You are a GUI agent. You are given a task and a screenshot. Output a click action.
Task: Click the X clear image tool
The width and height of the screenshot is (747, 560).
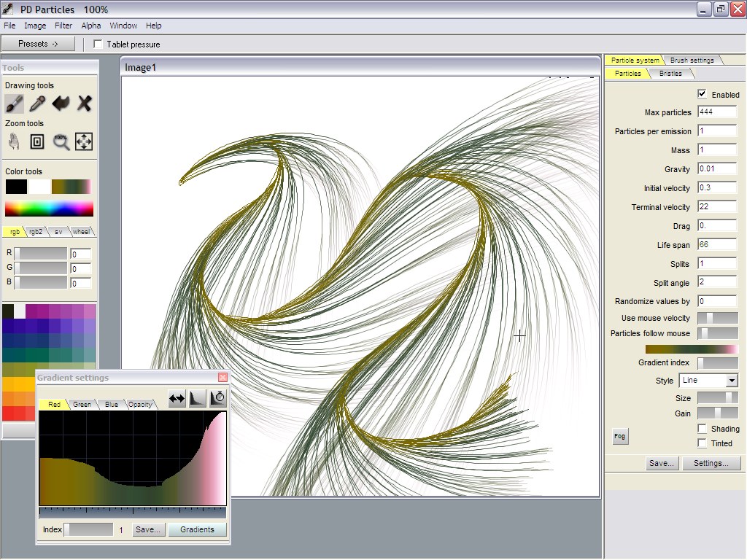coord(85,104)
